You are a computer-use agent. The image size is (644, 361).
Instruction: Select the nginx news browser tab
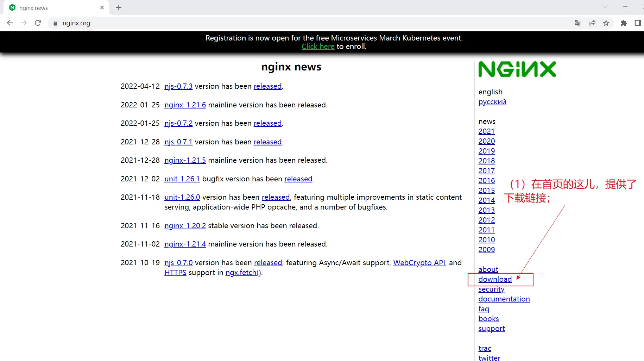(56, 8)
